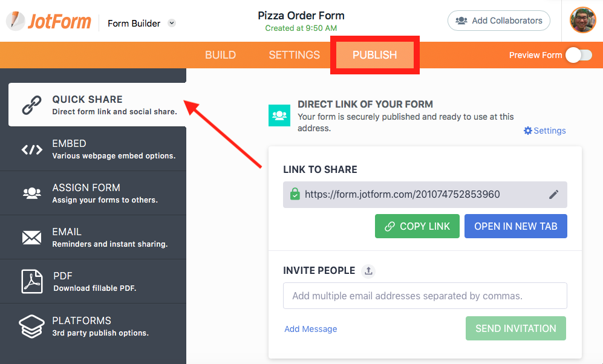Click the Add Message link

coord(310,329)
